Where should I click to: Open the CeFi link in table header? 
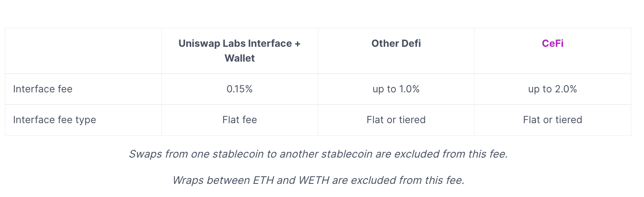[552, 44]
